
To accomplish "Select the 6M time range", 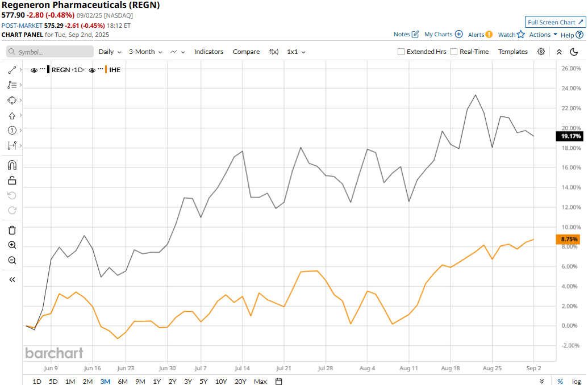I will [123, 381].
